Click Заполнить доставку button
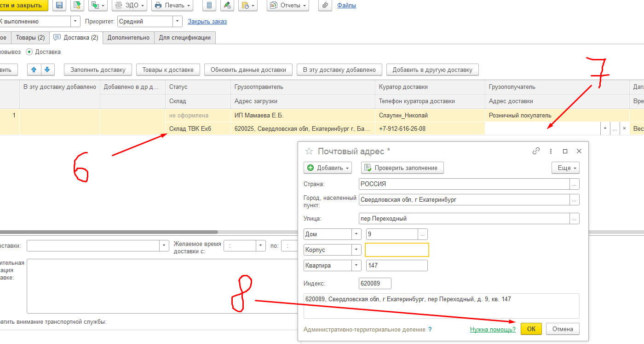Screen dimensions: 644x344 point(98,70)
